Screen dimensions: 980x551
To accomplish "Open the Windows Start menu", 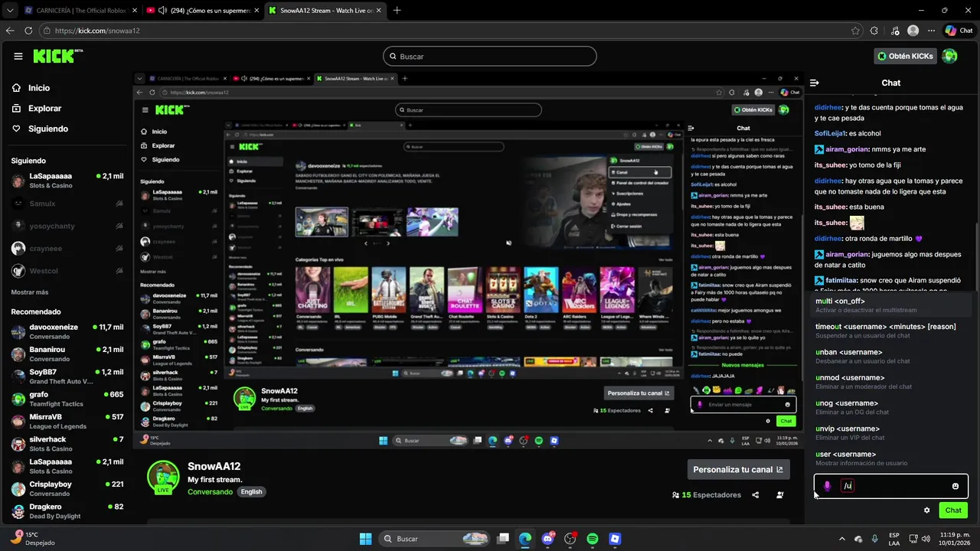I will (x=365, y=539).
